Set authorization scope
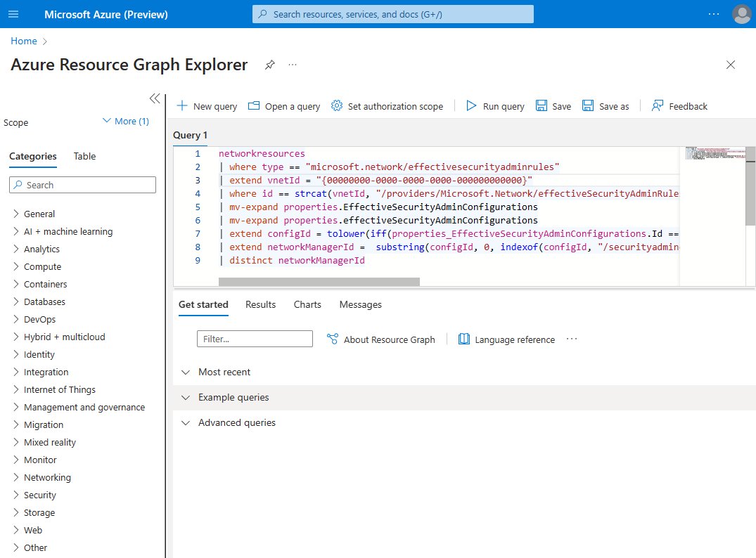Viewport: 756px width, 558px height. [x=387, y=105]
